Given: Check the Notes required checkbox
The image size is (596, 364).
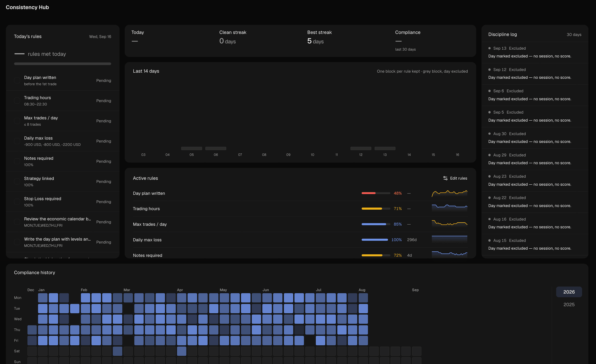Looking at the screenshot, I should 17,161.
